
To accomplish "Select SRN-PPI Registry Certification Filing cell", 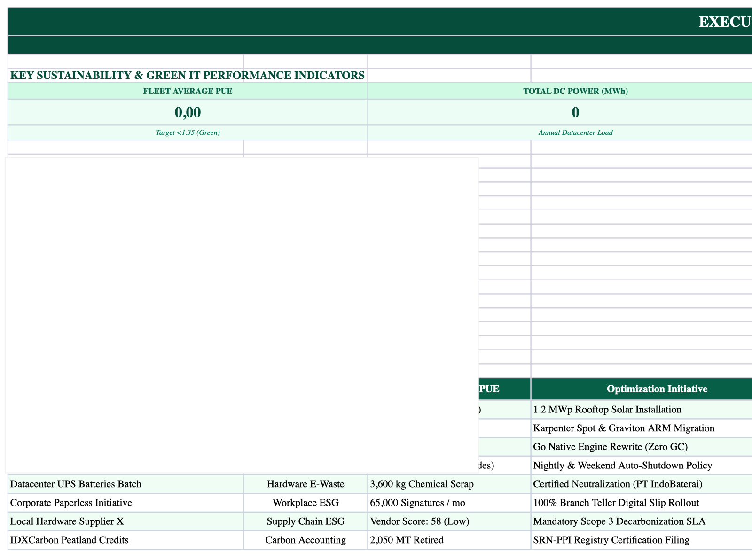I will (642, 540).
